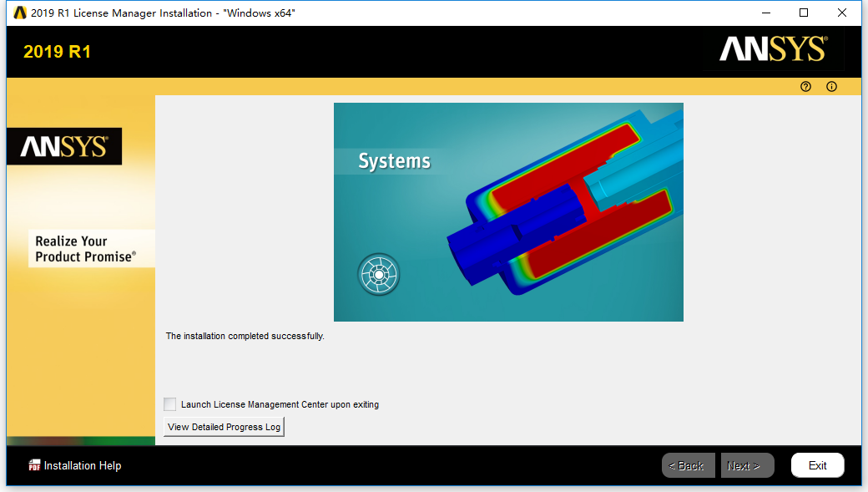Open View Detailed Progress Log
868x492 pixels.
[225, 427]
